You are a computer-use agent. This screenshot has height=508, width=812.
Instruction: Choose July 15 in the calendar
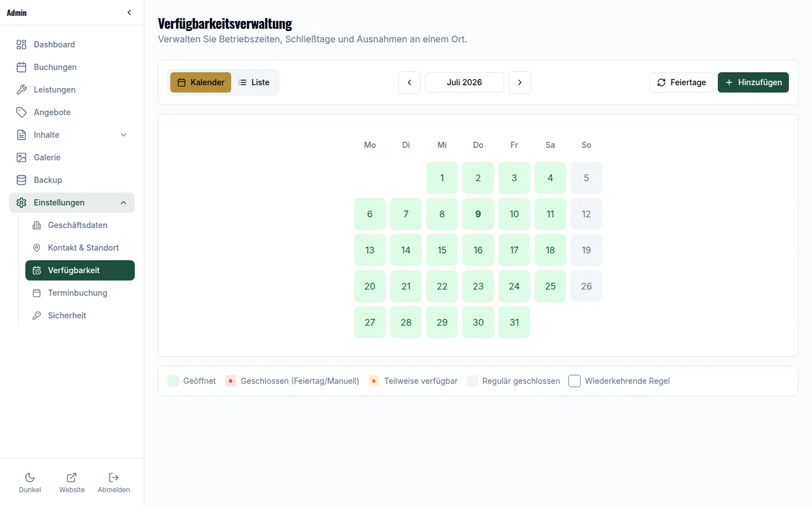point(442,250)
